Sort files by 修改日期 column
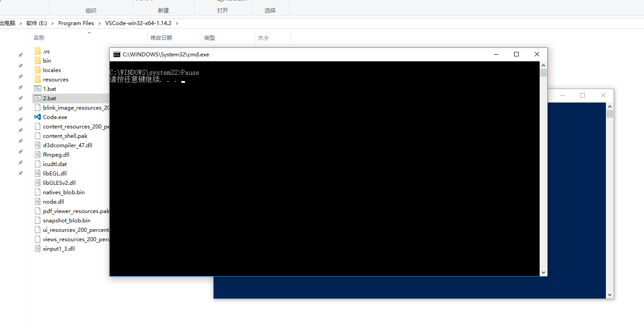The height and width of the screenshot is (333, 644). pyautogui.click(x=161, y=38)
